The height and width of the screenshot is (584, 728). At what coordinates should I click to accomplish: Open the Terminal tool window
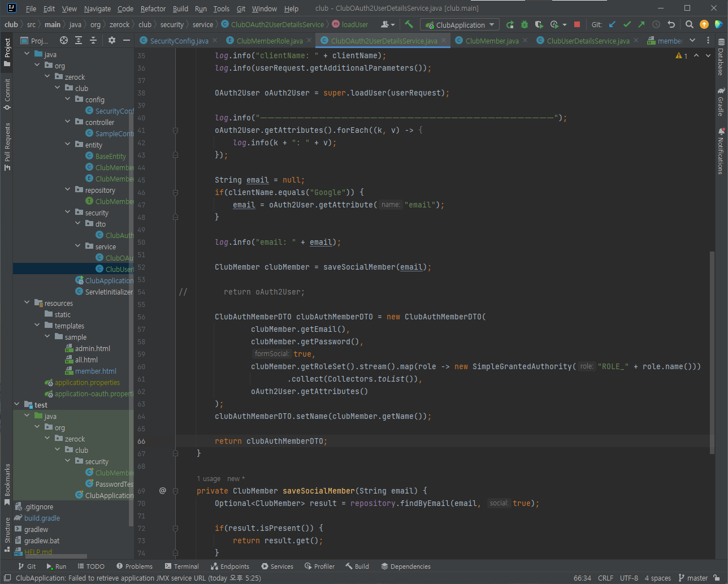[x=181, y=566]
